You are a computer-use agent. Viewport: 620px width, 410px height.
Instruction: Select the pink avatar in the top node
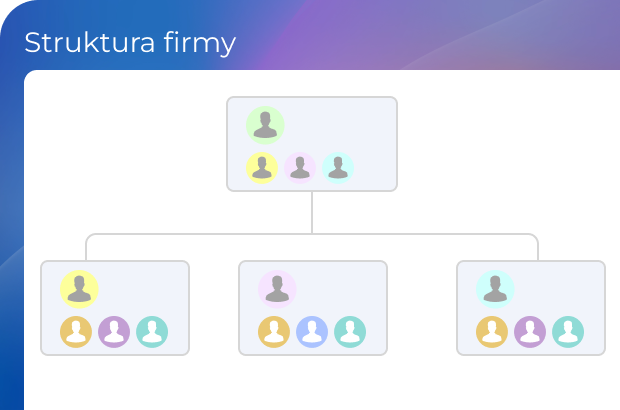click(x=300, y=168)
